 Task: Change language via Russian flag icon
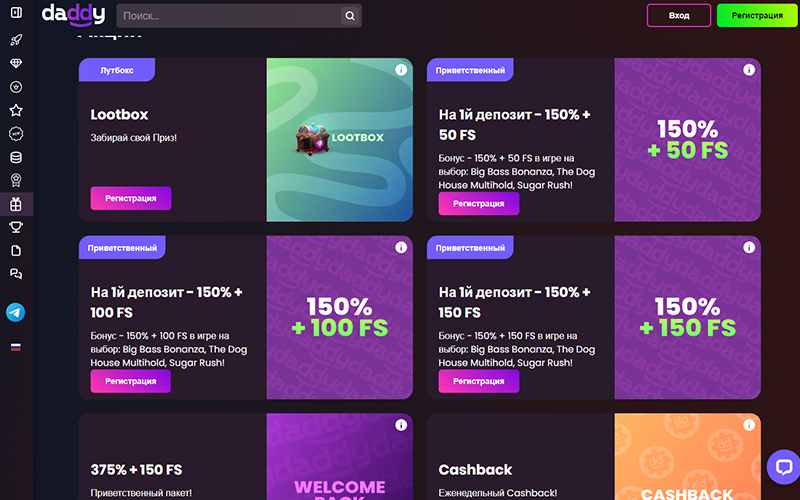[16, 347]
